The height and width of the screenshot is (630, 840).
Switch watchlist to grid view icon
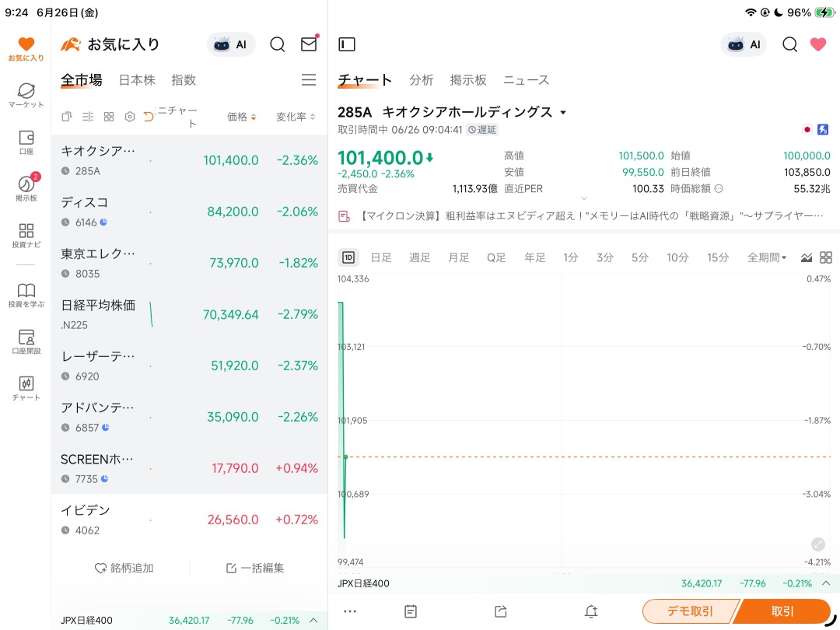pos(109,117)
